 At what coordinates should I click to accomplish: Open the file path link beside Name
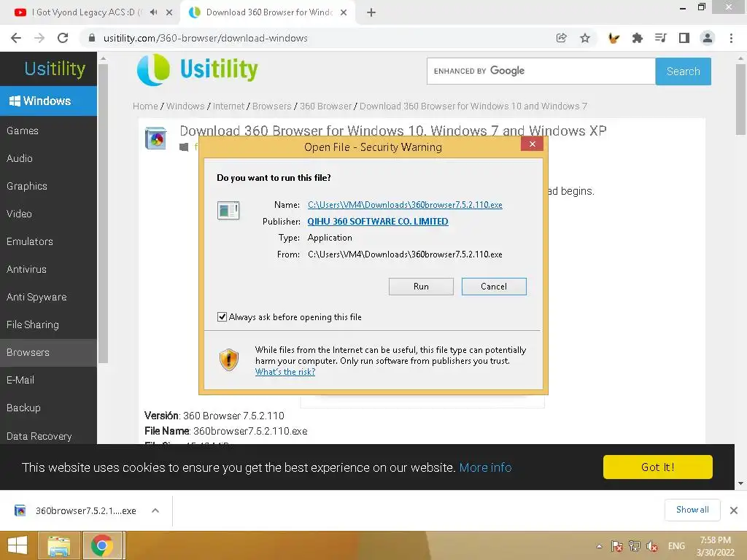[x=405, y=205]
